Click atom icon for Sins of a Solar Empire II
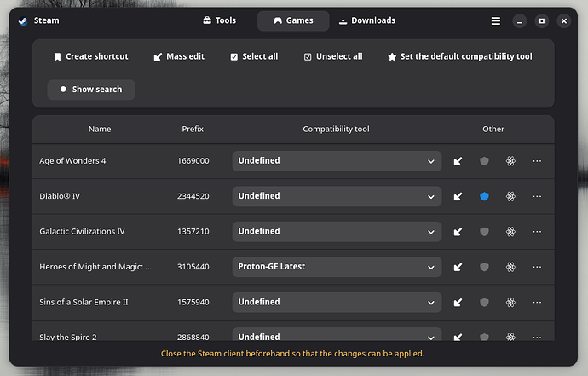The height and width of the screenshot is (376, 588). (510, 302)
